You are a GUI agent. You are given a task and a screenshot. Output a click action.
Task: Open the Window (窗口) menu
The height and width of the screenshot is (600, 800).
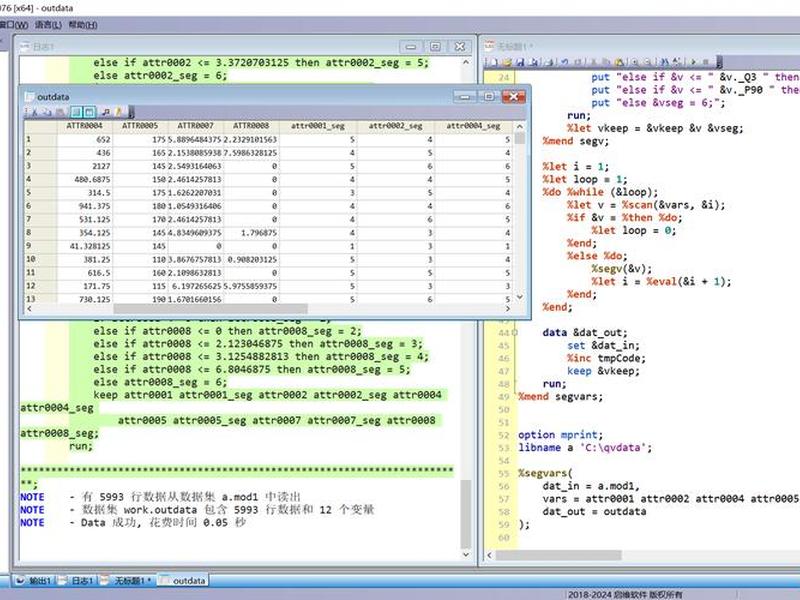(x=13, y=24)
